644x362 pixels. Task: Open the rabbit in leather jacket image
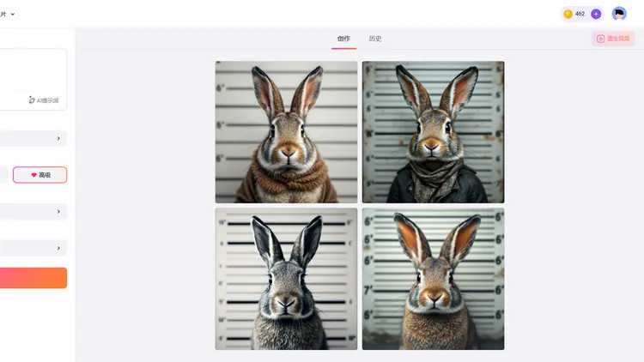coord(434,132)
